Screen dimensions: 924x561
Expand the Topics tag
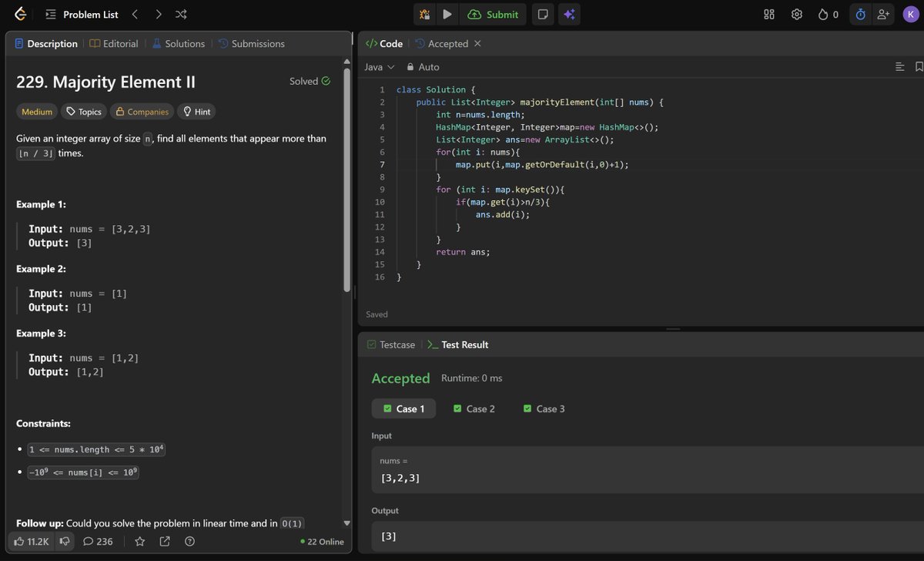pyautogui.click(x=84, y=112)
